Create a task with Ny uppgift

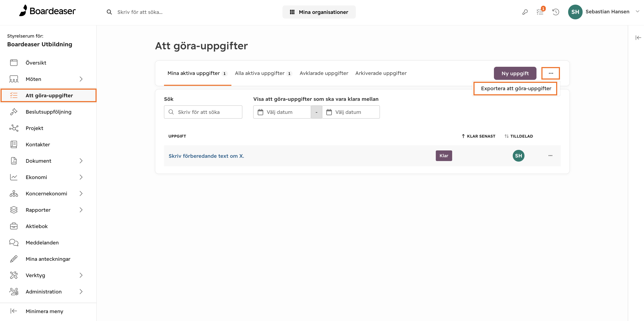pyautogui.click(x=515, y=73)
